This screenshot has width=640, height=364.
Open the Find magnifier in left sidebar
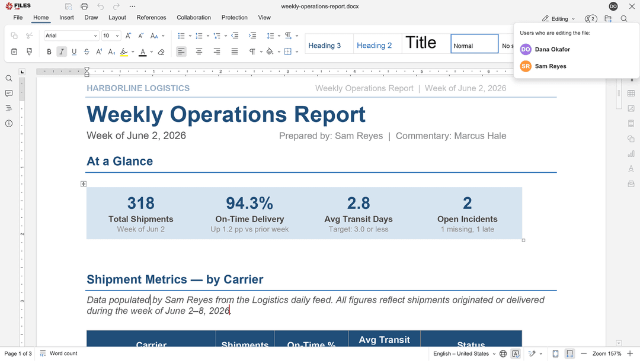[x=8, y=78]
